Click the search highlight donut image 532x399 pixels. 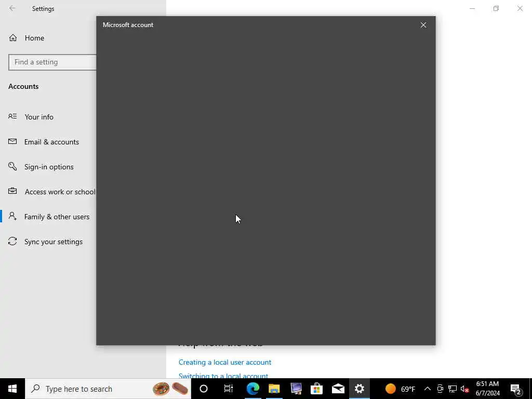(161, 389)
